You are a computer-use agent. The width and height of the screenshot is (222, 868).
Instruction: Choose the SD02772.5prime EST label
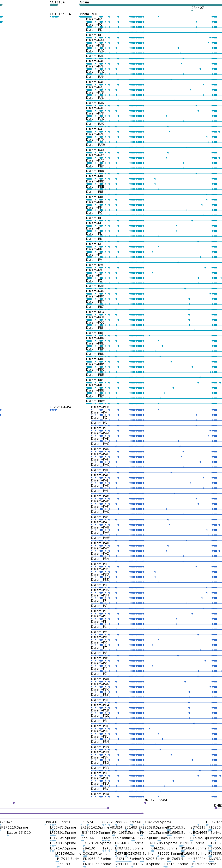(144, 838)
